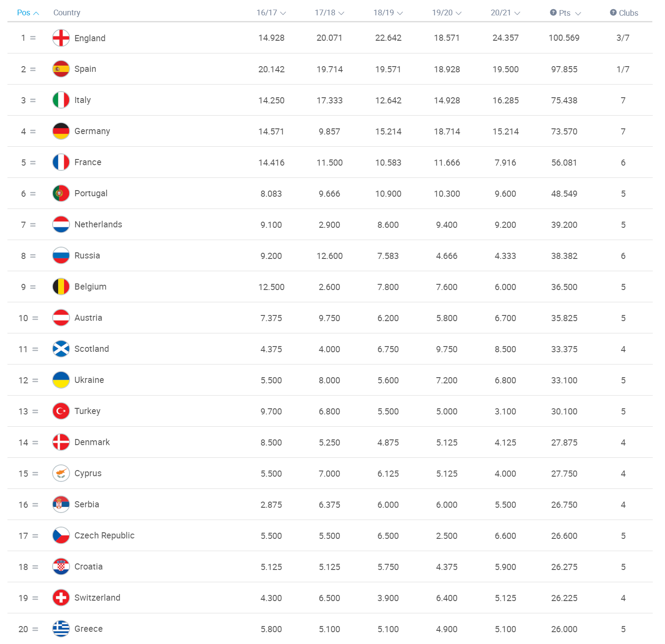This screenshot has width=665, height=644.
Task: Sort by the 16/17 season column
Action: coord(271,13)
